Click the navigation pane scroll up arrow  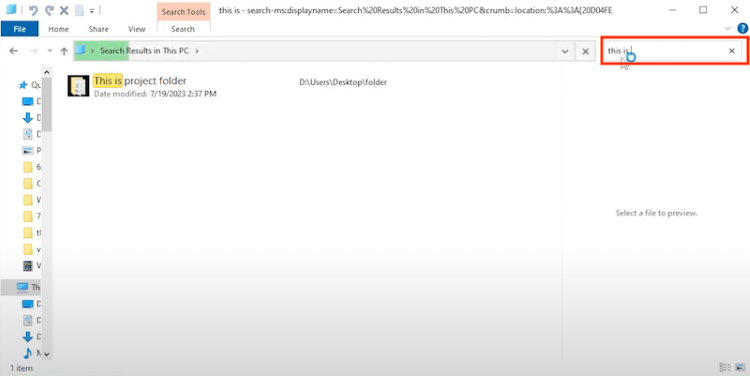click(x=46, y=72)
